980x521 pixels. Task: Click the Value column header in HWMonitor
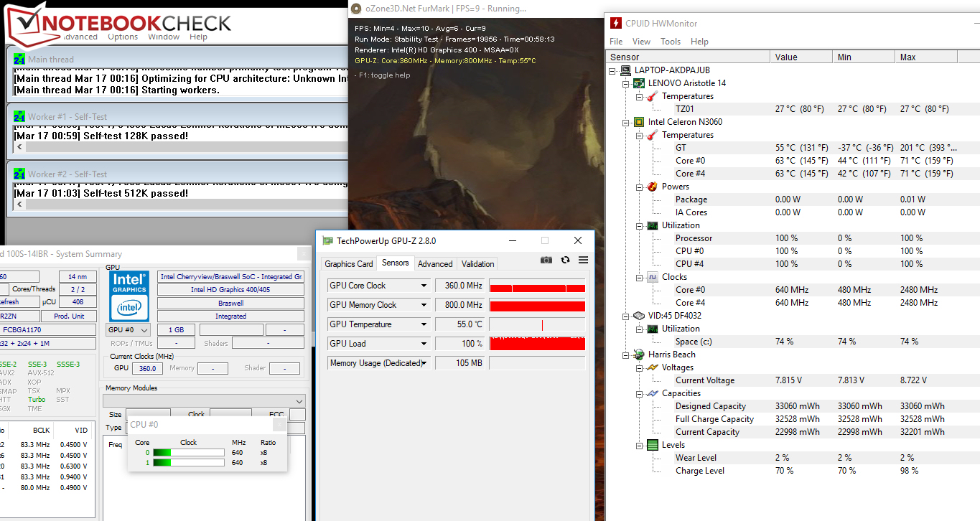[801, 57]
